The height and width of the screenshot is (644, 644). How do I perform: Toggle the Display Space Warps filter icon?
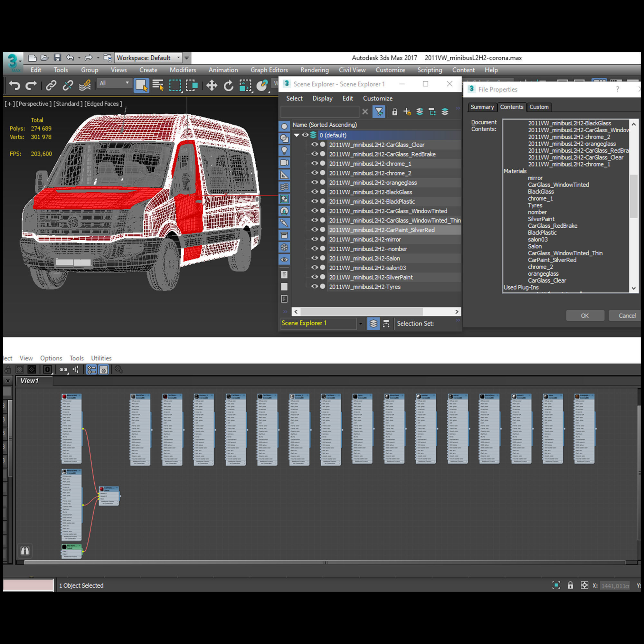(x=284, y=187)
